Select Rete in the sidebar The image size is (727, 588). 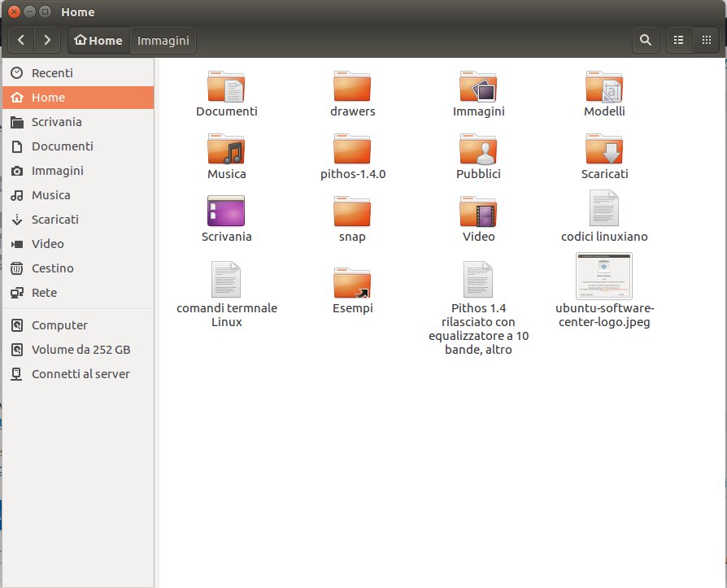(44, 293)
